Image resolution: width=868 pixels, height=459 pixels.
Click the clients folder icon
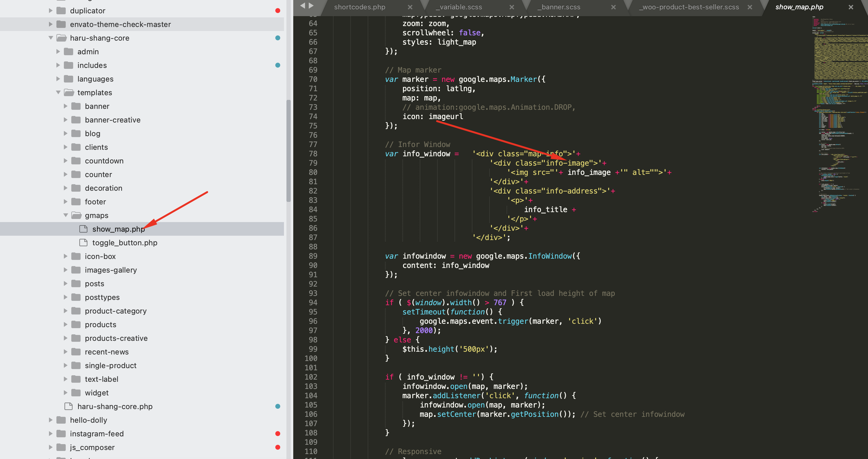pyautogui.click(x=76, y=147)
